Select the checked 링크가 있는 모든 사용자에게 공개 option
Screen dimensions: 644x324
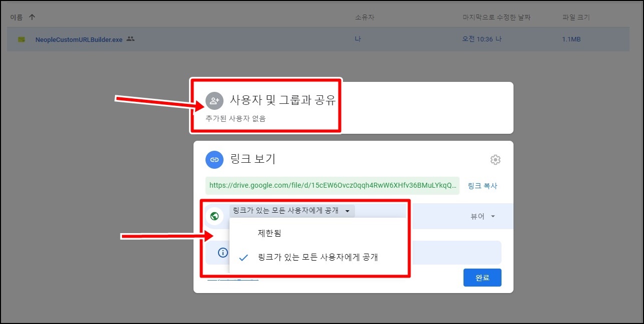coord(318,258)
